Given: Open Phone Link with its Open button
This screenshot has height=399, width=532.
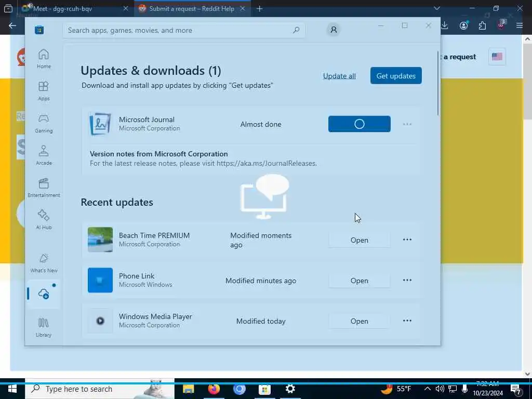Looking at the screenshot, I should click(x=360, y=281).
